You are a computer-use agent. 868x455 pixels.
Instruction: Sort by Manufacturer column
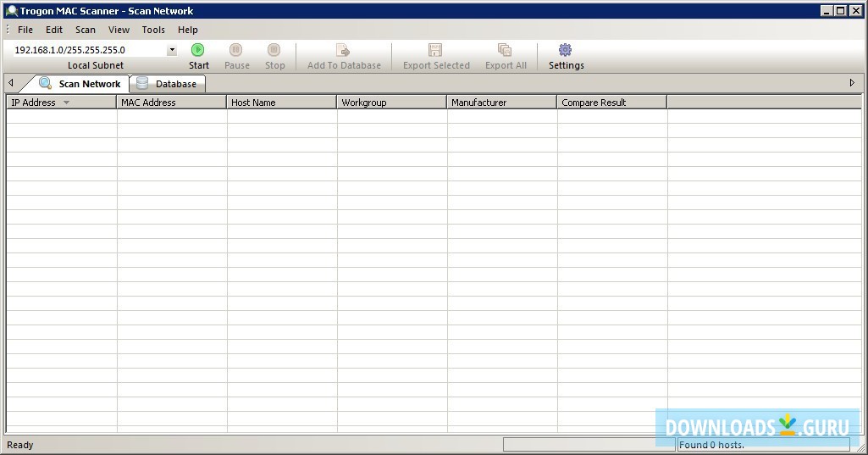[501, 102]
